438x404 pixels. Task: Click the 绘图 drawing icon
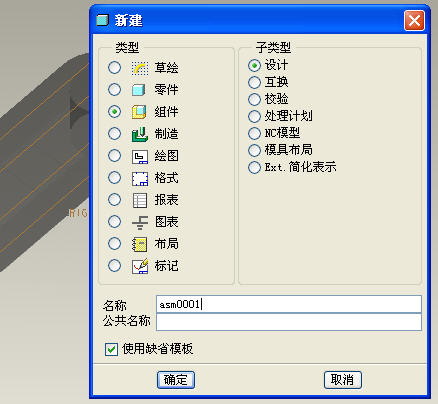(x=140, y=156)
